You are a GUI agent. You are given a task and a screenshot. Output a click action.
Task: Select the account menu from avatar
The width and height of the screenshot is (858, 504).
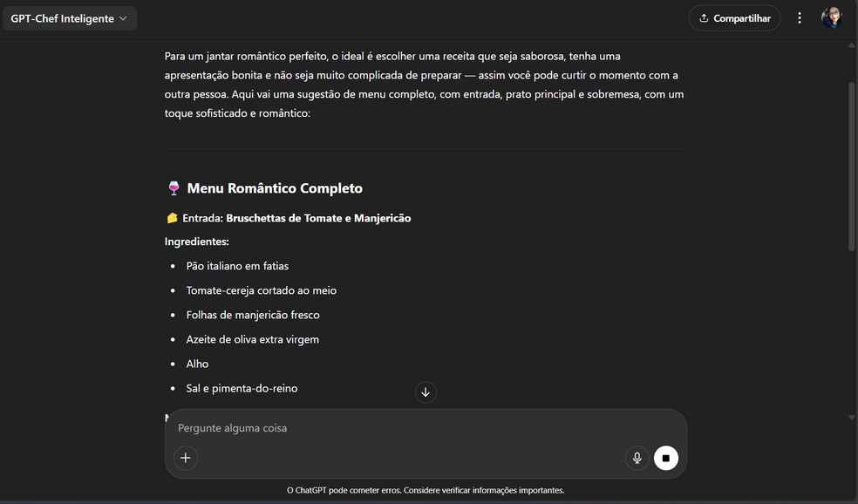click(x=834, y=17)
